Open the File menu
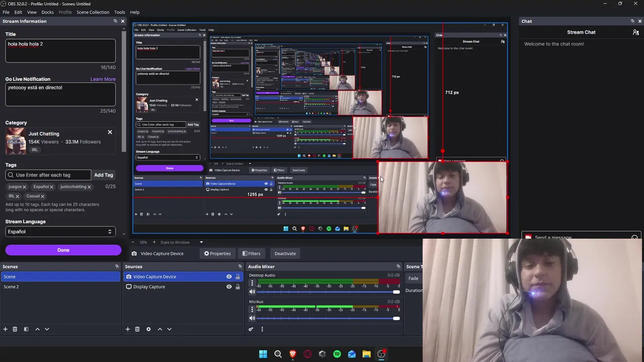The width and height of the screenshot is (644, 362). 6,12
